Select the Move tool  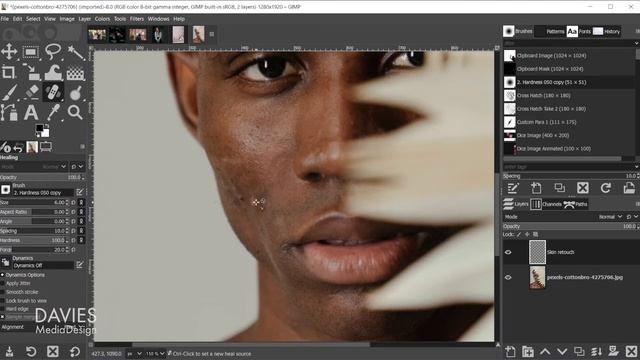click(9, 52)
